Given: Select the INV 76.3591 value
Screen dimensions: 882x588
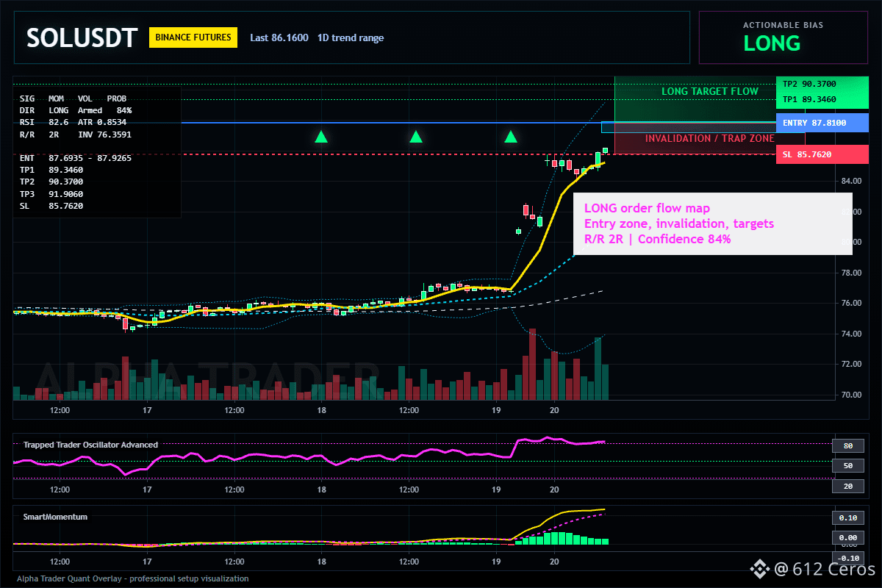Looking at the screenshot, I should (105, 135).
